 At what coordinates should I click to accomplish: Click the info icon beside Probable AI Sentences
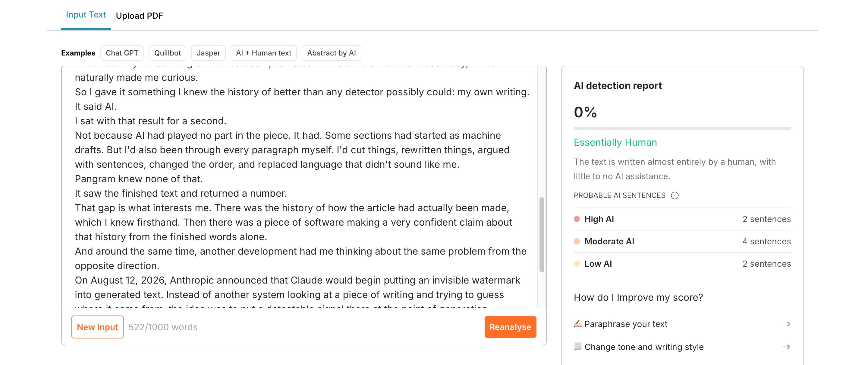click(675, 195)
